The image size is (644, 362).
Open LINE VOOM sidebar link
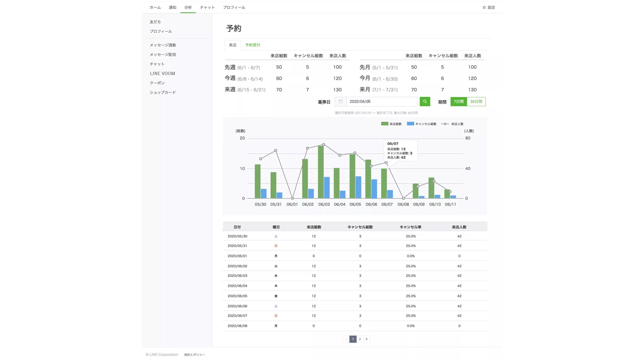[x=162, y=73]
